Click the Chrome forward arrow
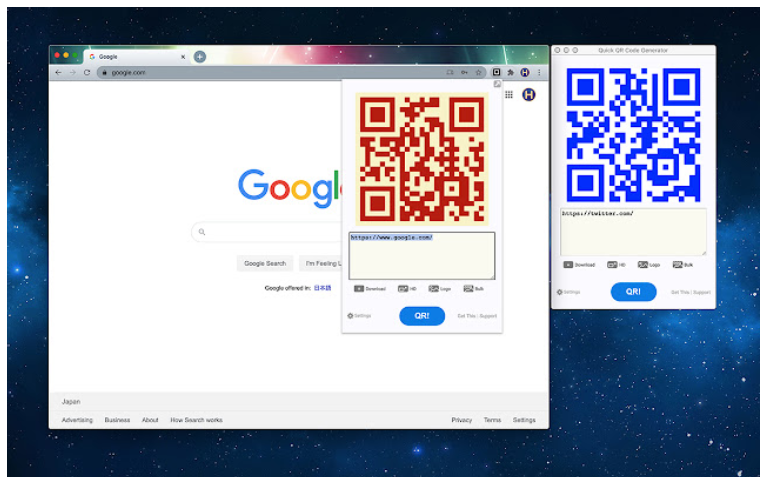Screen dimensions: 766x485 click(73, 72)
